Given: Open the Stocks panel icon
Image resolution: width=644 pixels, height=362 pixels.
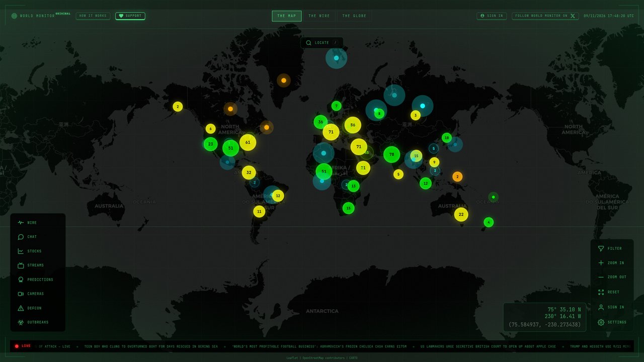Looking at the screenshot, I should pos(21,251).
